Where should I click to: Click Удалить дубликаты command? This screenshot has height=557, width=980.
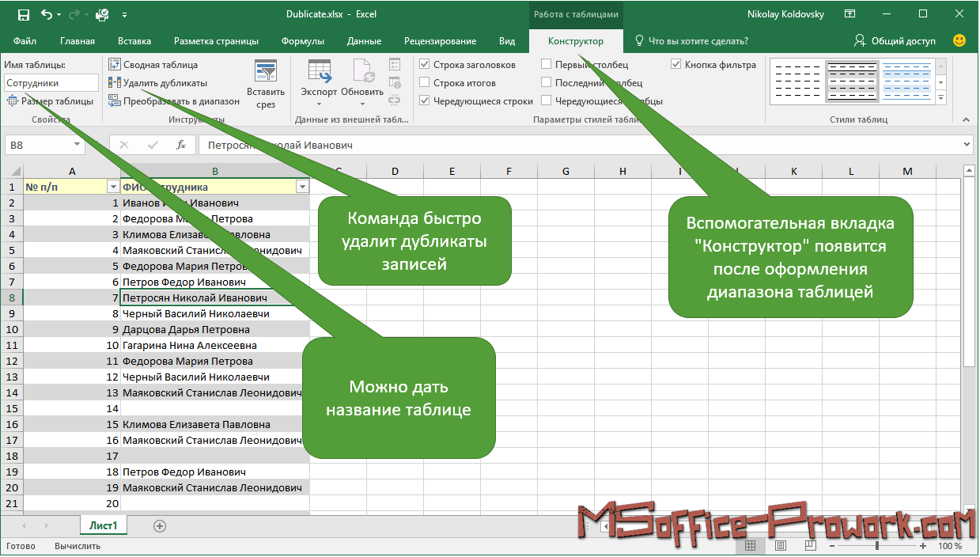[158, 83]
